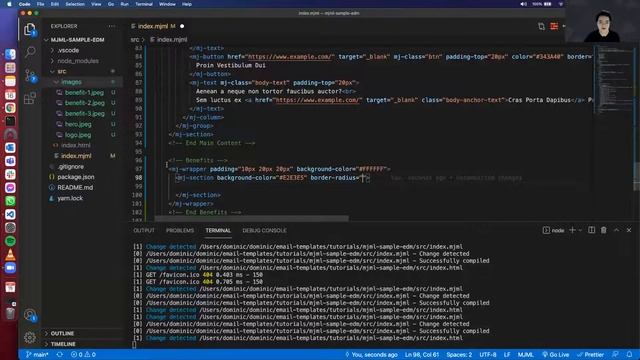Click the src breadcrumb
Viewport: 640px width, 360px height.
click(135, 40)
